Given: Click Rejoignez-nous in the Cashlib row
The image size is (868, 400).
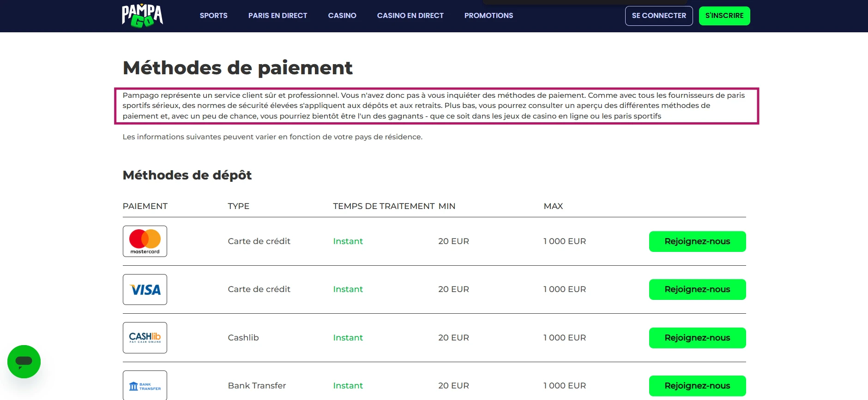Looking at the screenshot, I should point(697,338).
